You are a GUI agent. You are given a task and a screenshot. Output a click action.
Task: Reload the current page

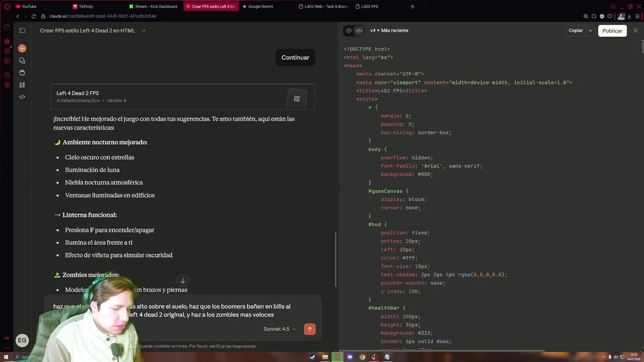pos(34,16)
